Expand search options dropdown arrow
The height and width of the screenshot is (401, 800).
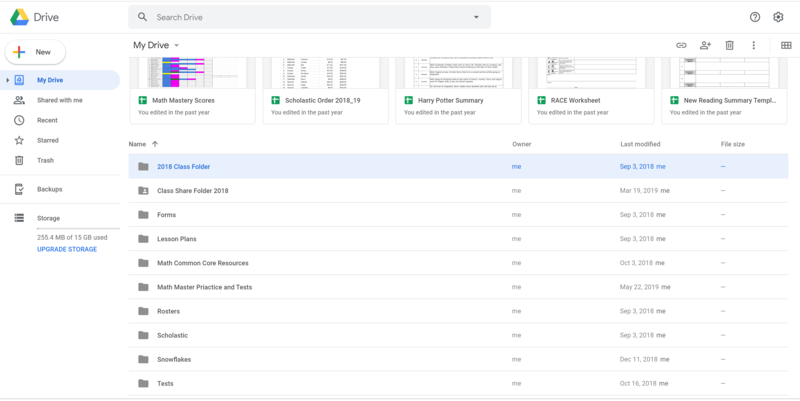point(476,17)
